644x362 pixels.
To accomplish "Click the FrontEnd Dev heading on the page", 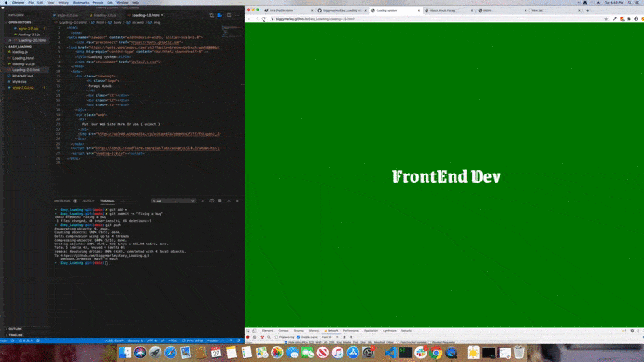I will click(446, 176).
